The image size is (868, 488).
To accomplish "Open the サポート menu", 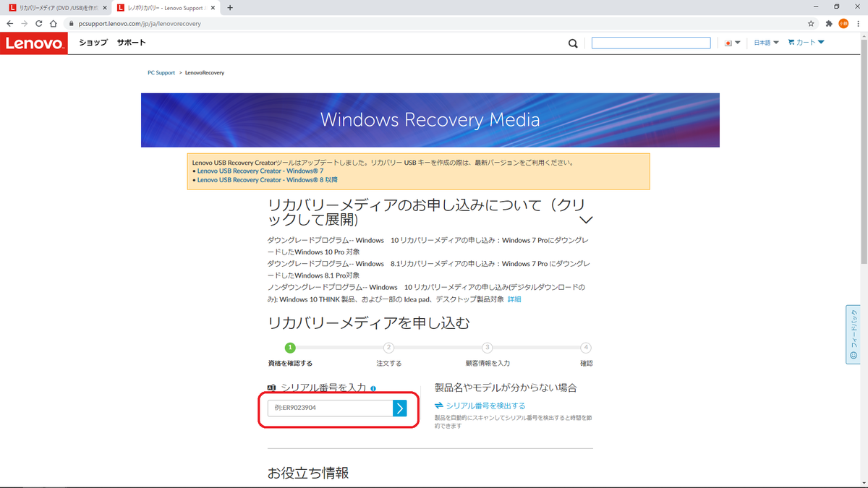I will [x=132, y=43].
